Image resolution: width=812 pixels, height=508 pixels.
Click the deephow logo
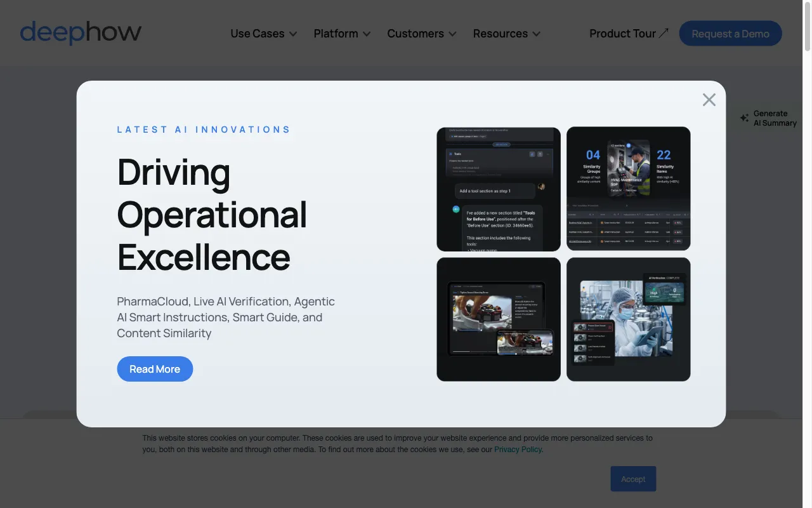(81, 33)
